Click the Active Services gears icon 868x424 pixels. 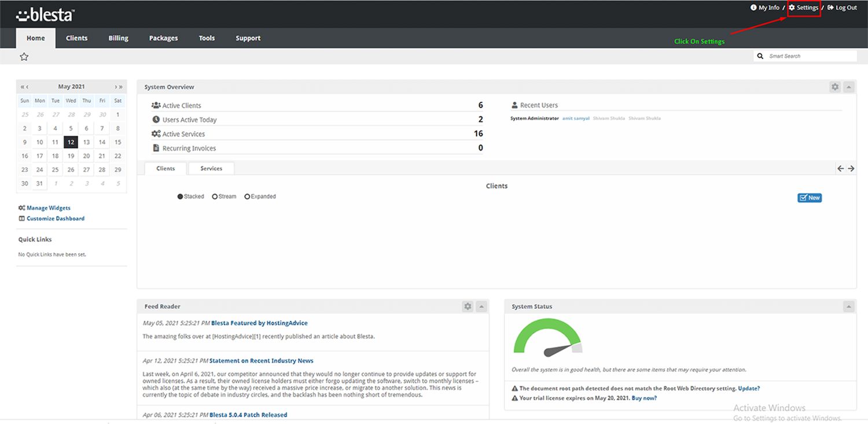coord(156,134)
